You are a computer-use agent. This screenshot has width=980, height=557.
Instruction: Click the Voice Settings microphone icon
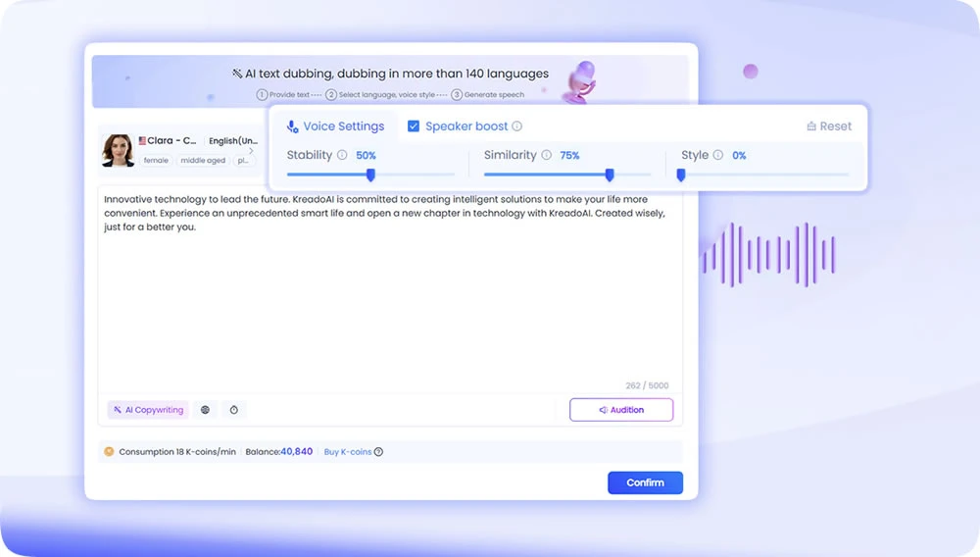(x=292, y=127)
